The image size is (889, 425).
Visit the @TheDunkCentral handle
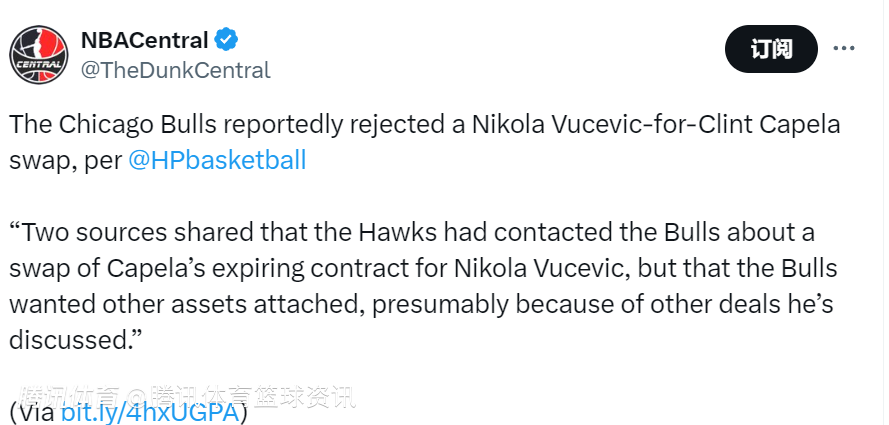(175, 70)
